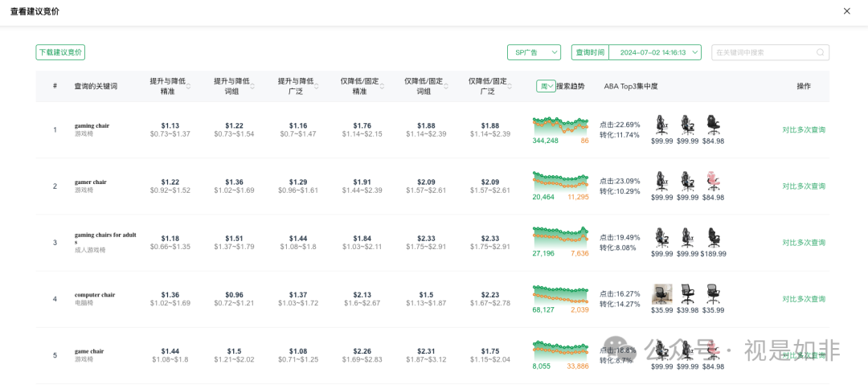The height and width of the screenshot is (385, 868).
Task: Click the 查询的关键词 column header
Action: [96, 87]
